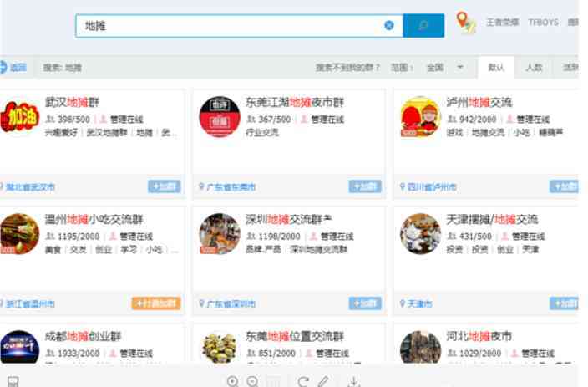Screen dimensions: 588x387
Task: Switch to the 默认 sort tab
Action: (x=496, y=67)
